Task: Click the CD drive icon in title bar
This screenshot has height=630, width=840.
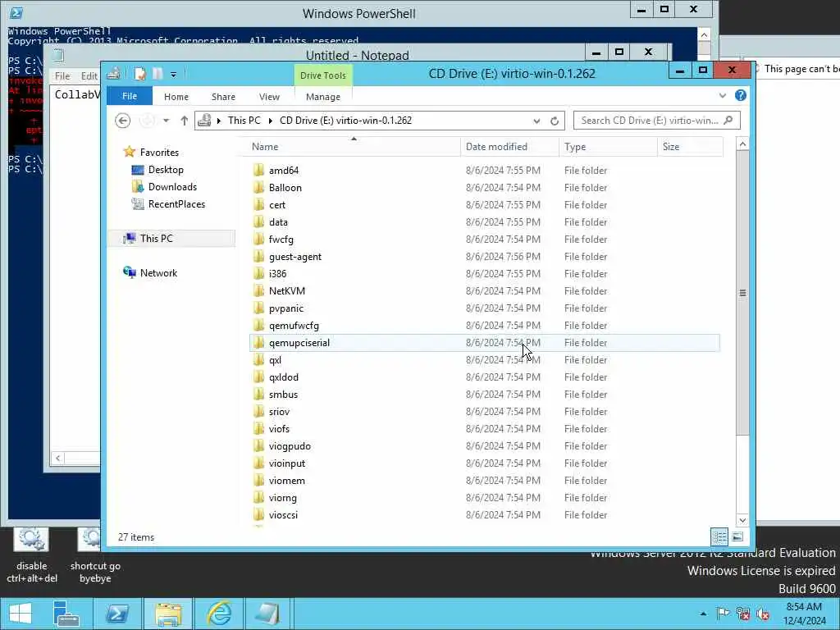Action: (113, 74)
